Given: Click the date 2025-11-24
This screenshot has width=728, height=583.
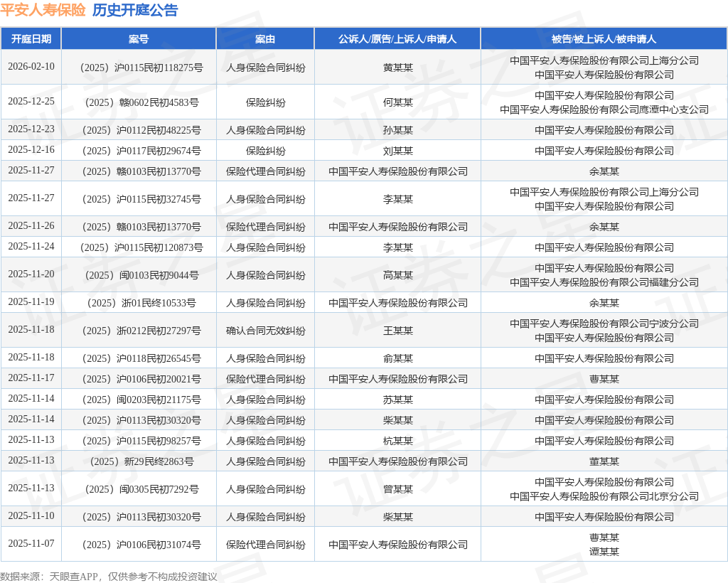Looking at the screenshot, I should pos(31,246).
